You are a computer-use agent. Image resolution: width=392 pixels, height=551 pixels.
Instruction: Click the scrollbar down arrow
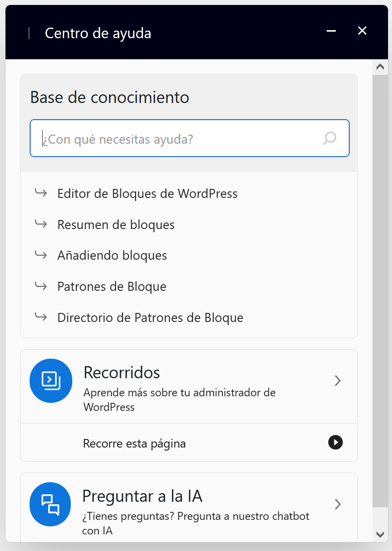click(x=380, y=534)
